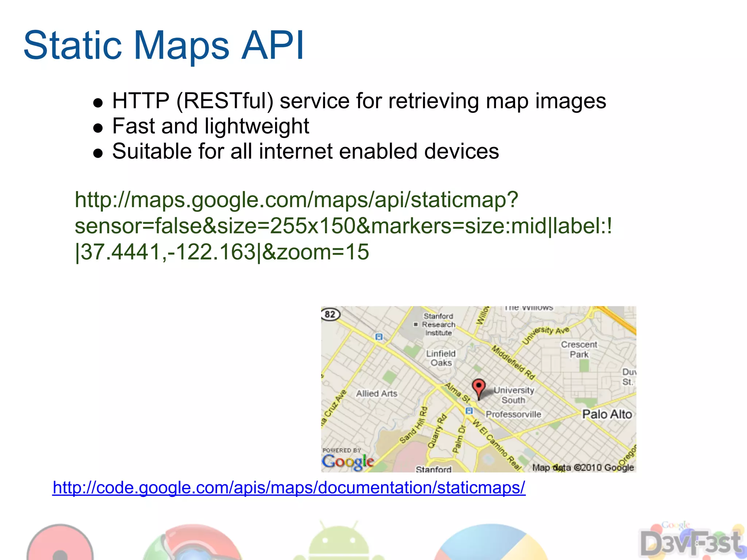Click the Palo Alto map label
Viewport: 747px width, 560px height.
[607, 414]
